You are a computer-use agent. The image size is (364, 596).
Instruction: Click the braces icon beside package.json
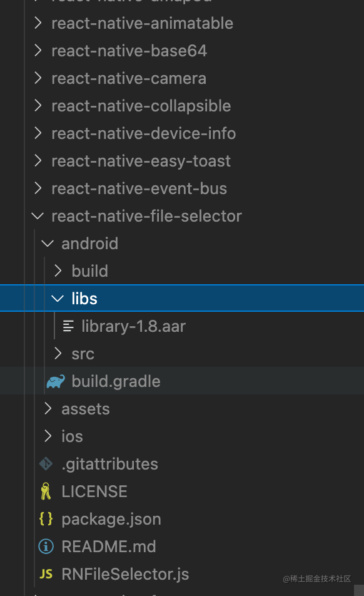(46, 518)
